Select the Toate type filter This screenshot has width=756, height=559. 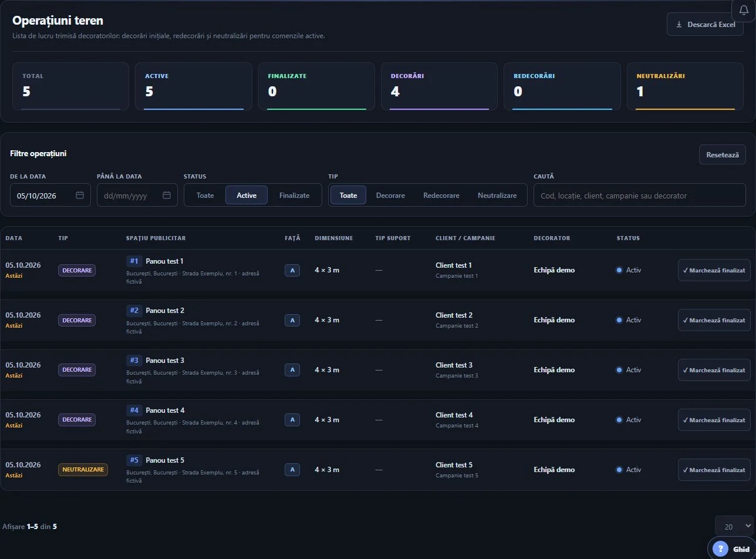[x=348, y=195]
